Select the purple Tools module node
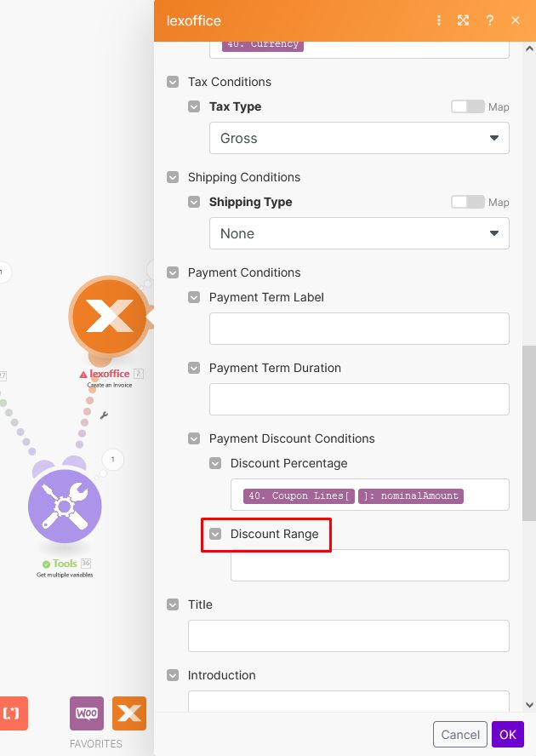 coord(65,507)
